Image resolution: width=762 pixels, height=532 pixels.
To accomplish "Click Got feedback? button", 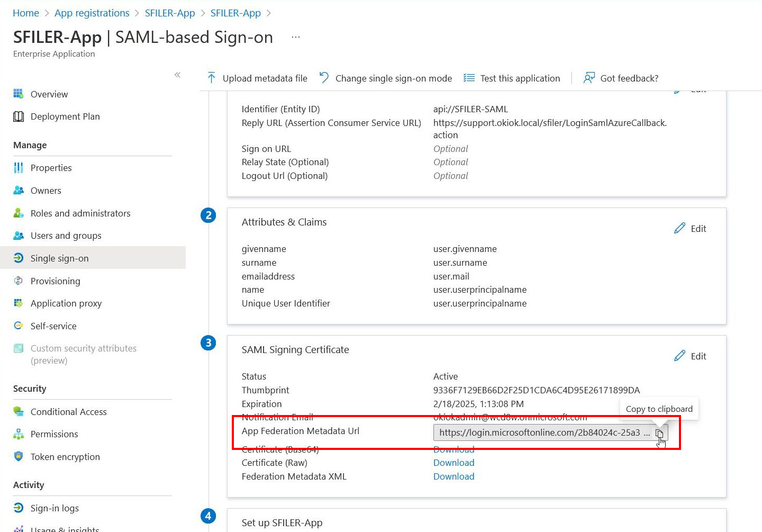I will [x=621, y=78].
